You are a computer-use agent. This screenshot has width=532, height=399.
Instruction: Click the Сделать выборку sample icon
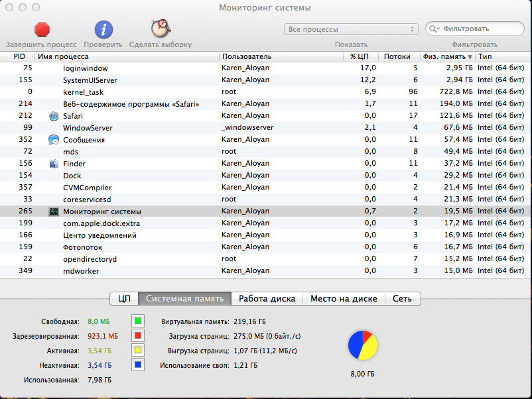[x=161, y=28]
